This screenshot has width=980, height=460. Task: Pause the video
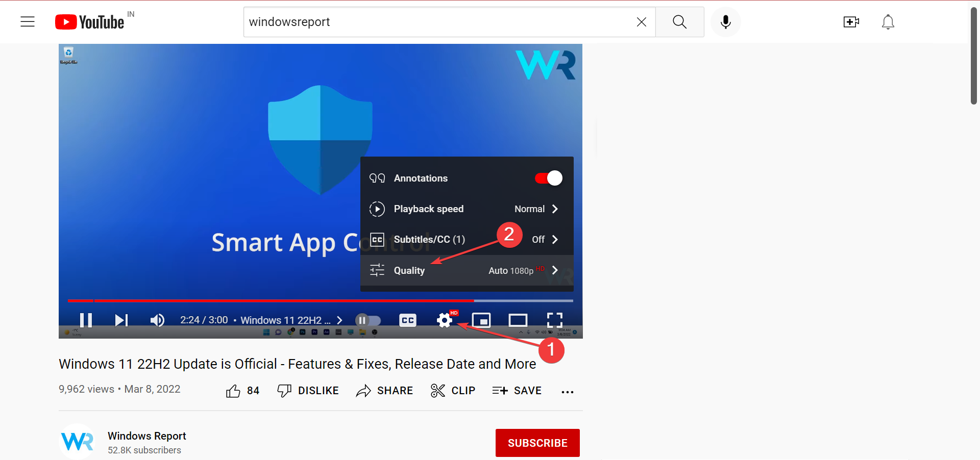[86, 320]
